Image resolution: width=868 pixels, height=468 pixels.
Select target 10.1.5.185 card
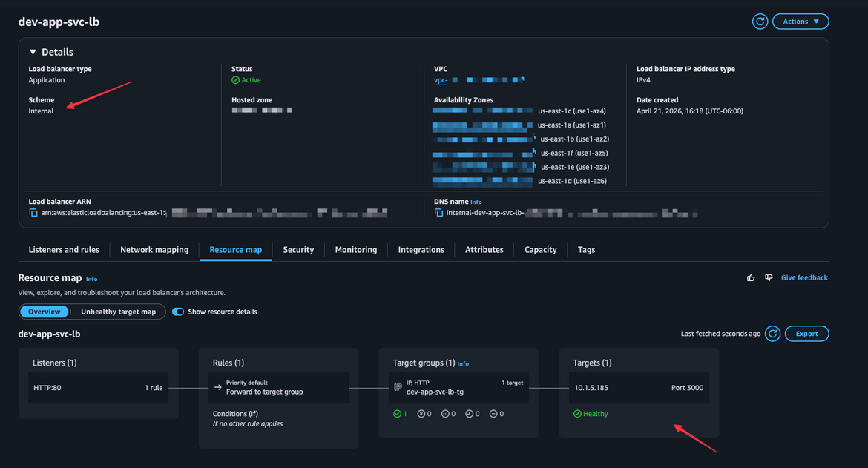pos(639,388)
